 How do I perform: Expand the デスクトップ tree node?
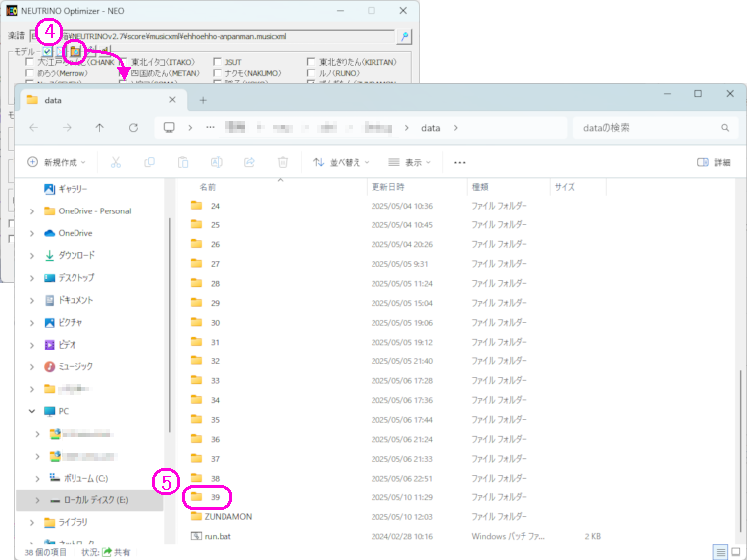tap(32, 278)
